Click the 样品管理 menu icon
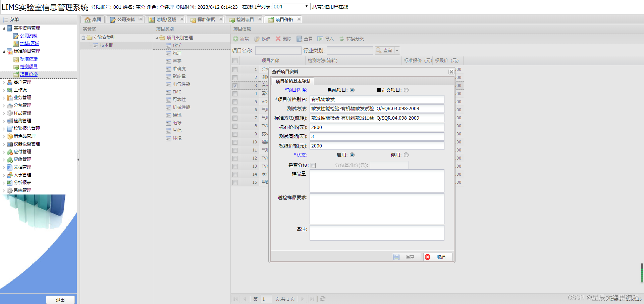The height and width of the screenshot is (304, 644). click(10, 113)
